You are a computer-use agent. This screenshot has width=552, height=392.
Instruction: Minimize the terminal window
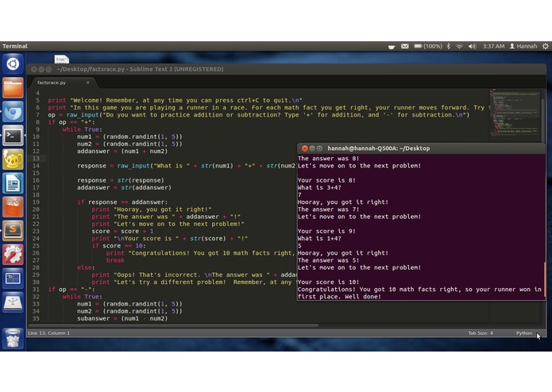312,148
